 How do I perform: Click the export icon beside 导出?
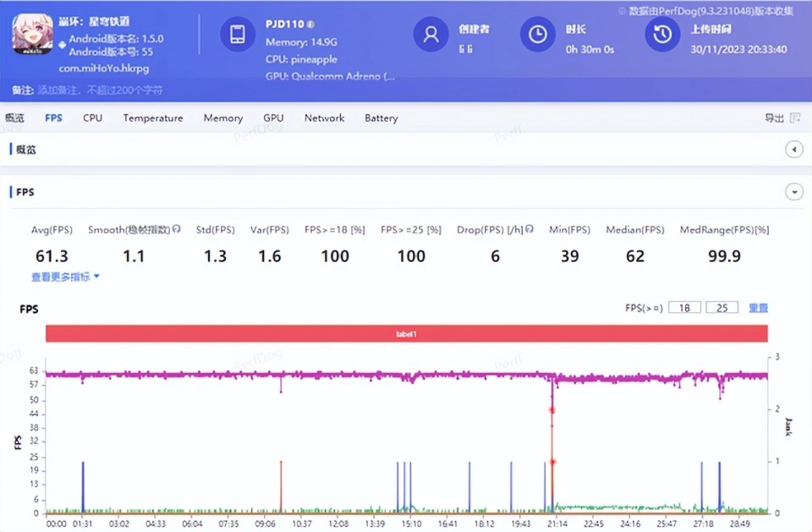795,118
